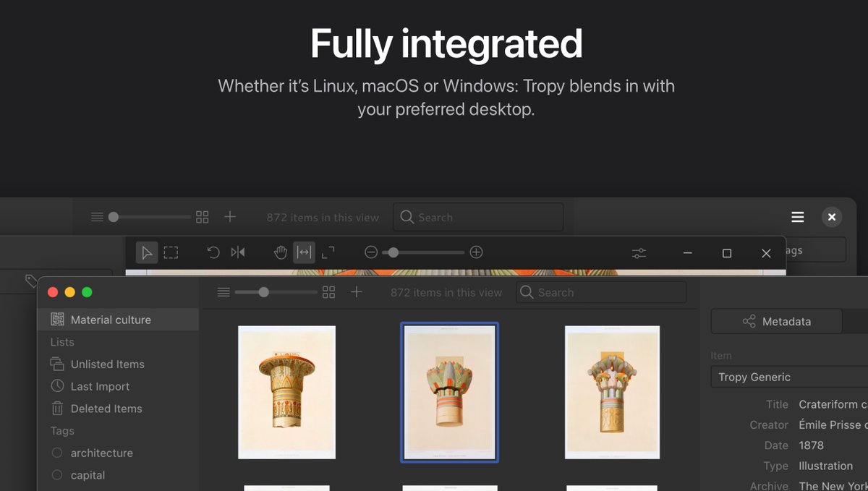Click the tag icon in back window
The height and width of the screenshot is (491, 868).
pyautogui.click(x=31, y=280)
